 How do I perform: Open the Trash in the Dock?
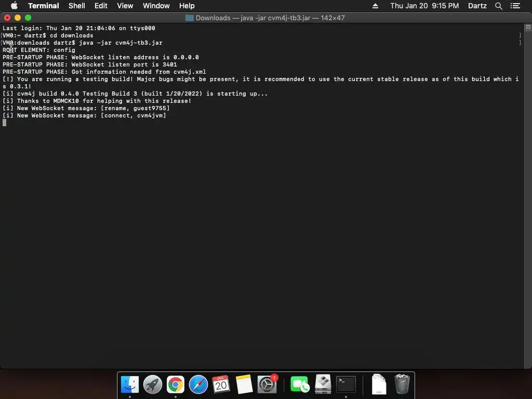tap(402, 384)
